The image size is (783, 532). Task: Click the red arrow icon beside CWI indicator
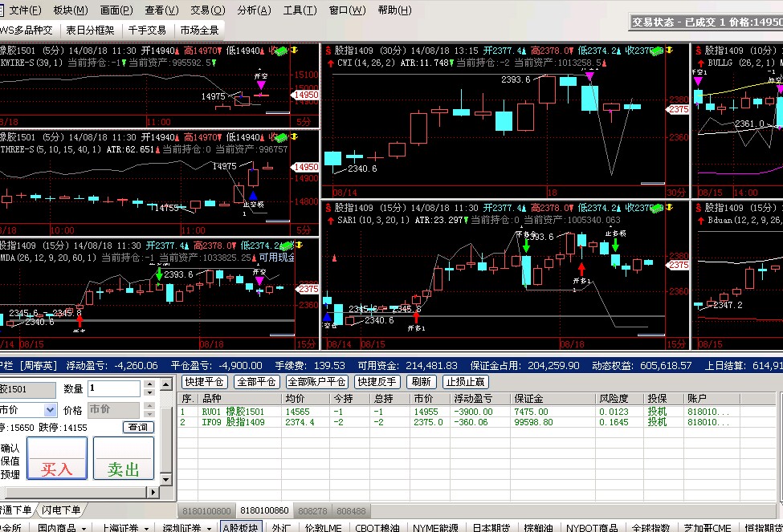329,63
